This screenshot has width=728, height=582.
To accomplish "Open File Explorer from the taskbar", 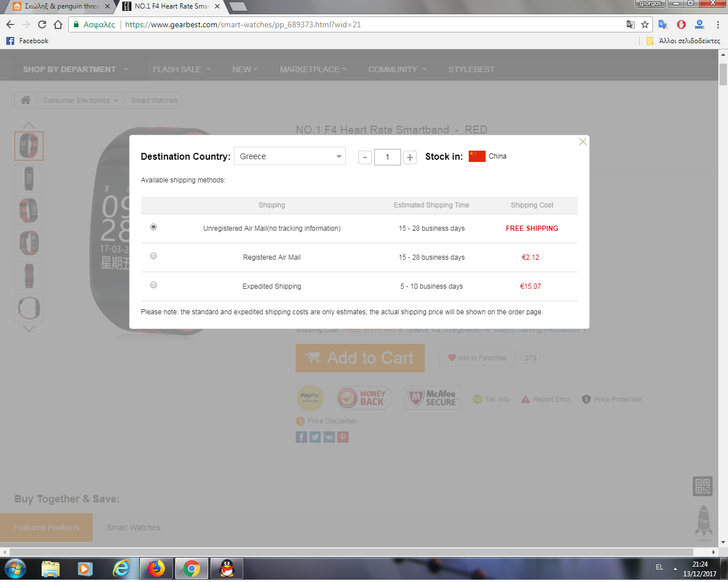I will coord(50,568).
